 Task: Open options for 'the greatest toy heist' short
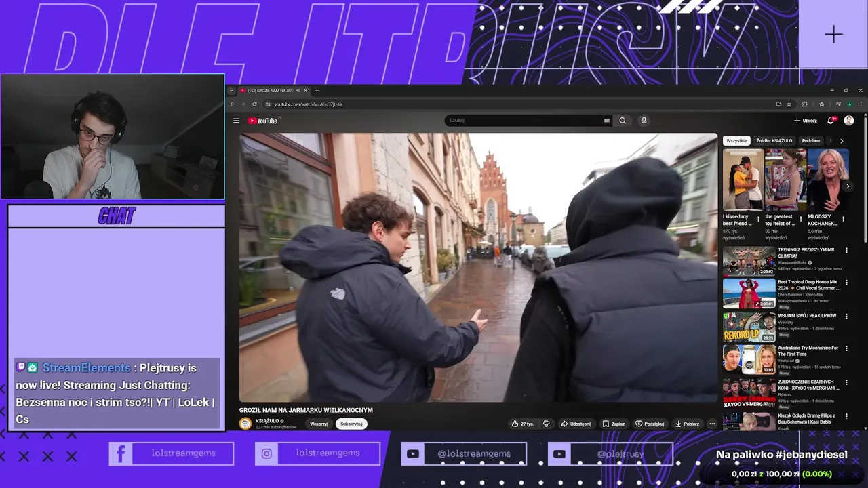(x=801, y=220)
